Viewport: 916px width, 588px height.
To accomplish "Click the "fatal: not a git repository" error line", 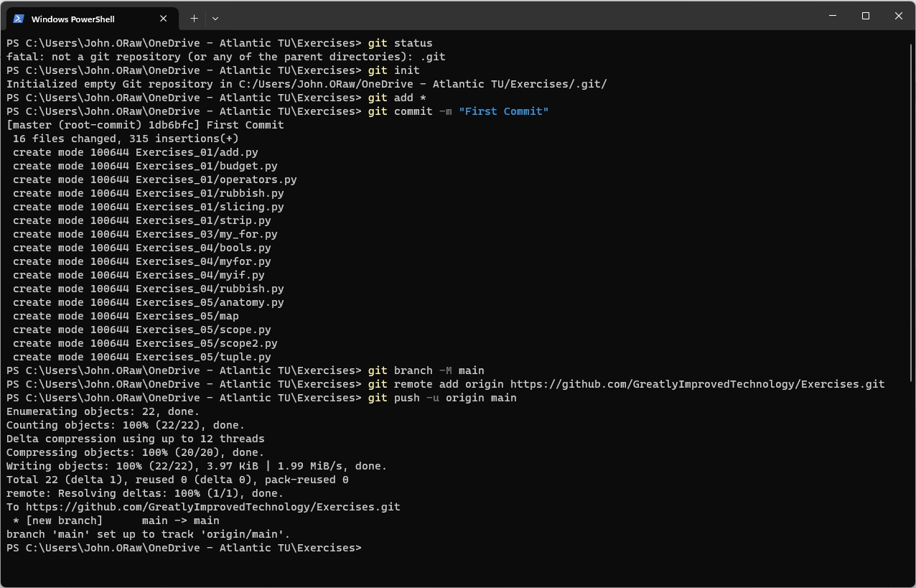I will pyautogui.click(x=225, y=57).
